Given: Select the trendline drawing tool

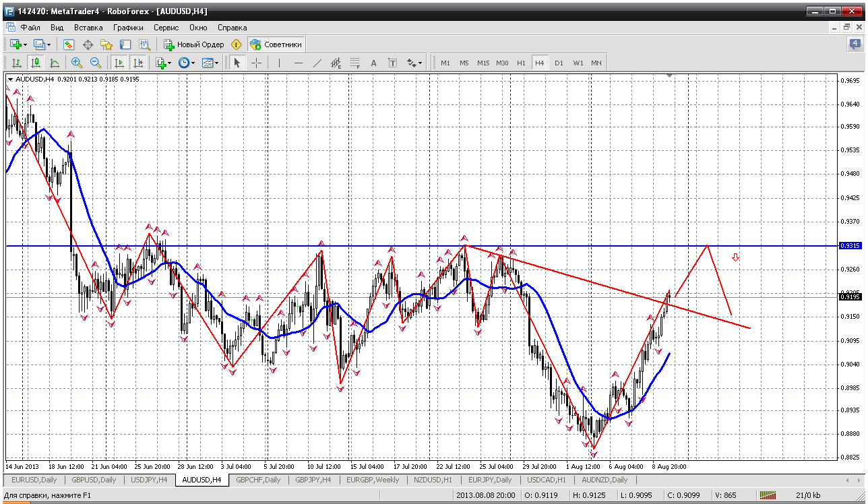Looking at the screenshot, I should click(x=317, y=63).
